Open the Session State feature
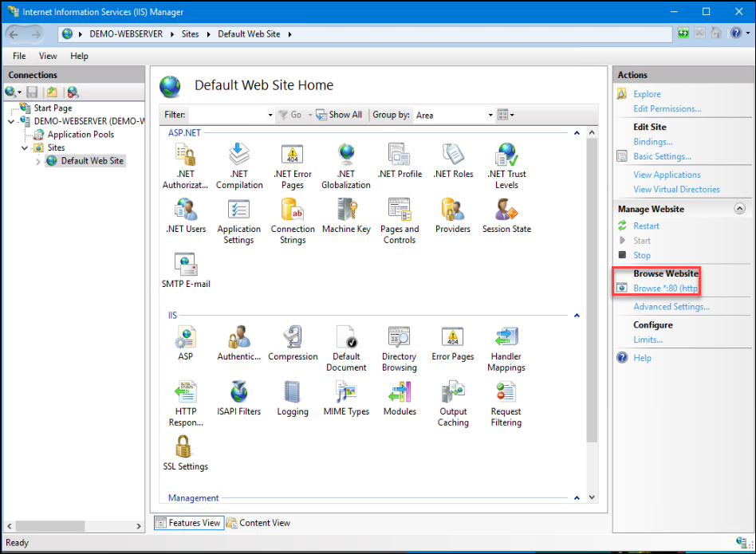 coord(506,216)
